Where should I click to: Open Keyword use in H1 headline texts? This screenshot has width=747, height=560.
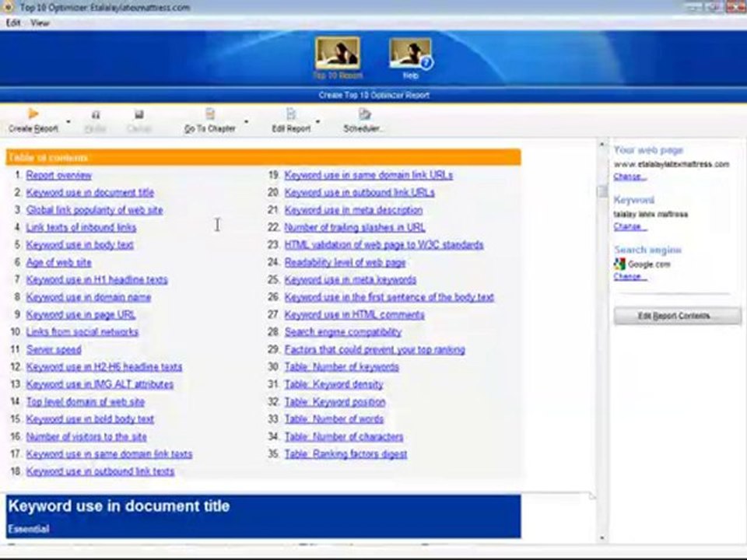(96, 279)
